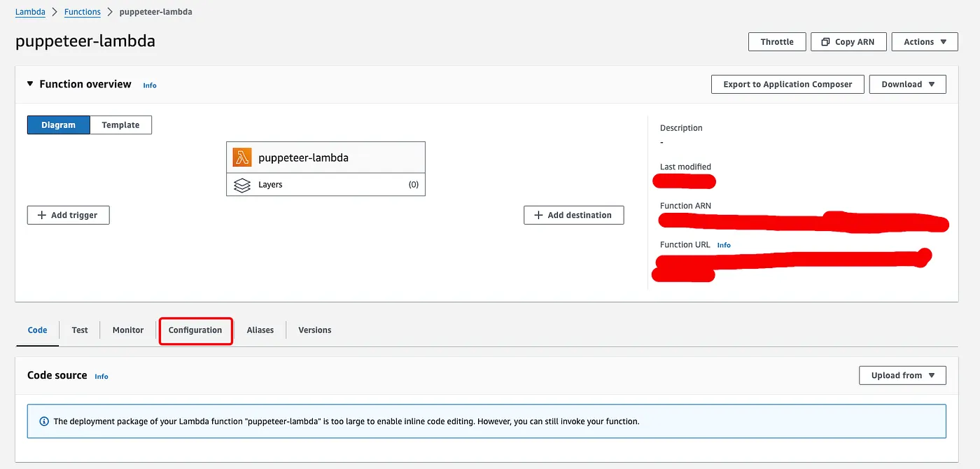980x469 pixels.
Task: Open the Upload from dropdown
Action: click(x=902, y=375)
